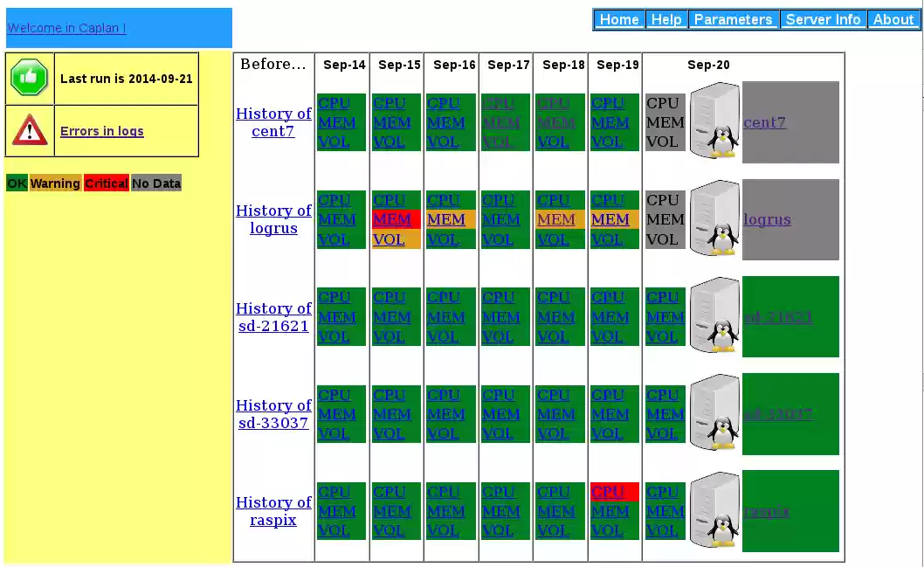Click the red Critical legend swatch
This screenshot has width=924, height=567.
click(107, 183)
